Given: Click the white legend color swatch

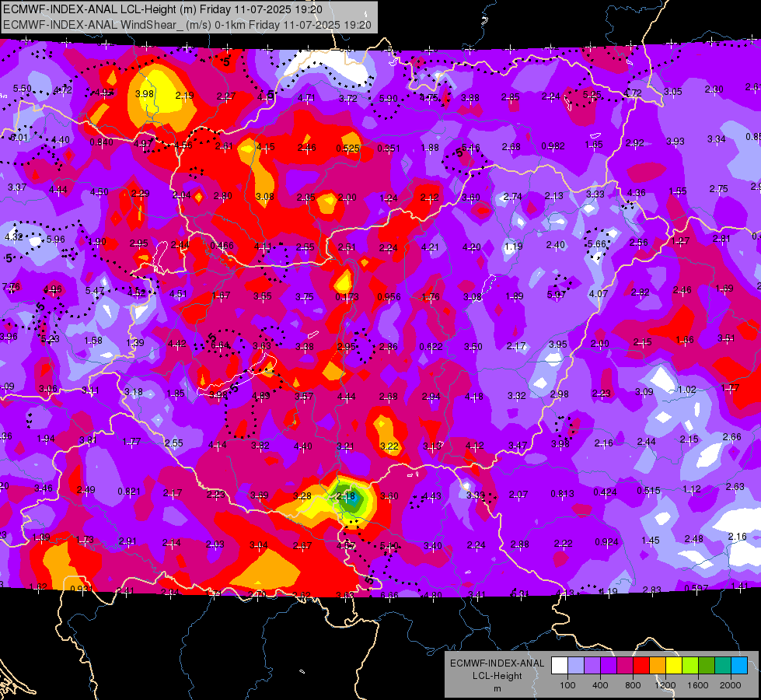Looking at the screenshot, I should click(559, 666).
